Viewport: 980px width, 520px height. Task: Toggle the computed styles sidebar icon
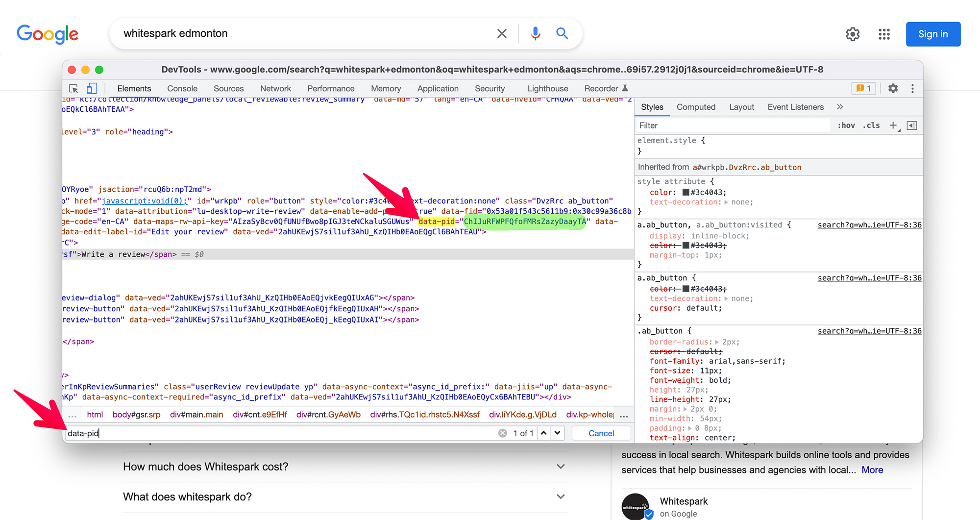click(912, 125)
